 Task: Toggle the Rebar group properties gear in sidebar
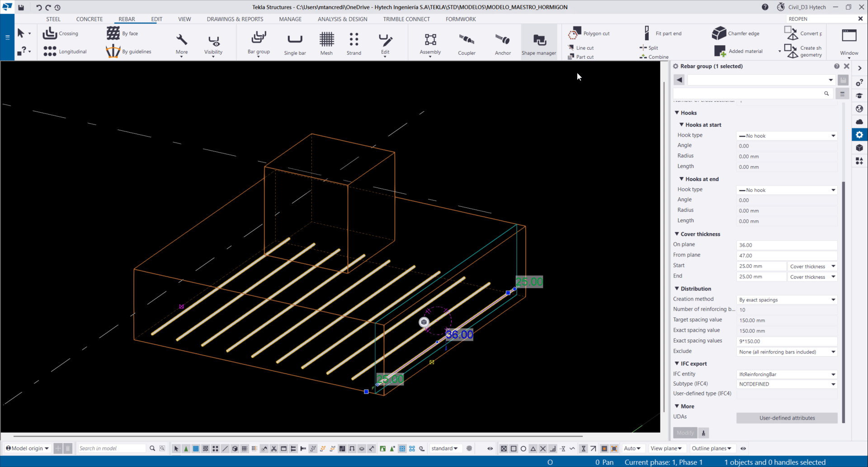pos(859,135)
